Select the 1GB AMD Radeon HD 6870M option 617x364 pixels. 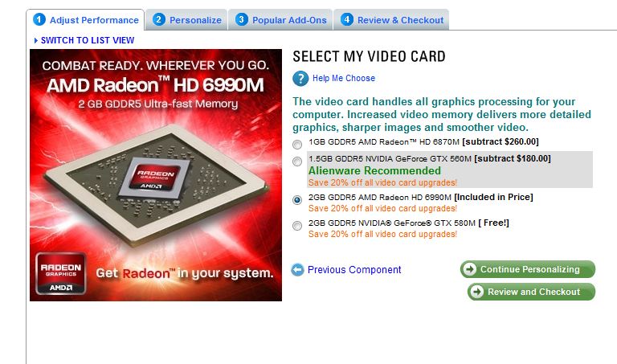click(297, 145)
